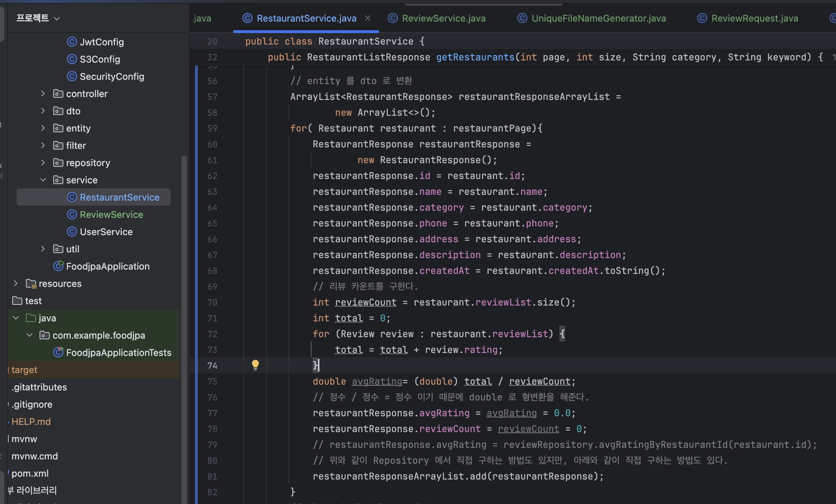Click the entity package folder icon

coord(58,128)
